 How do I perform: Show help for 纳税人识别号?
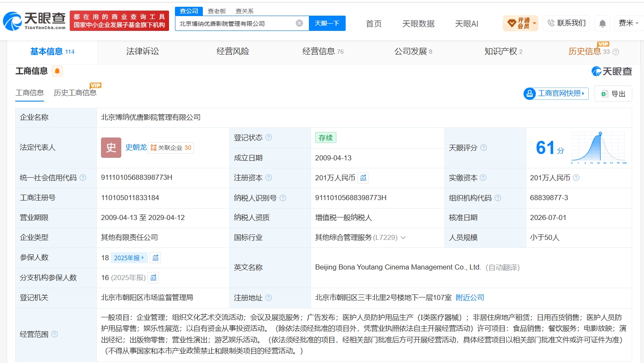tap(283, 198)
